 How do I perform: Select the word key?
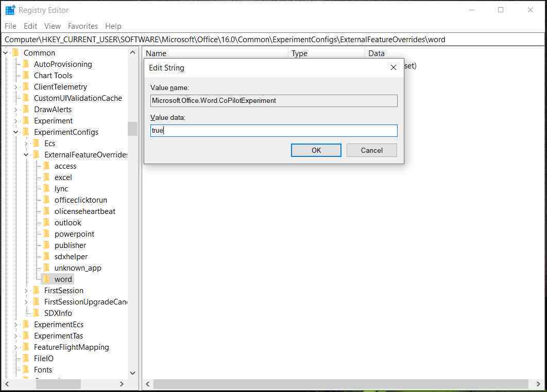click(63, 279)
